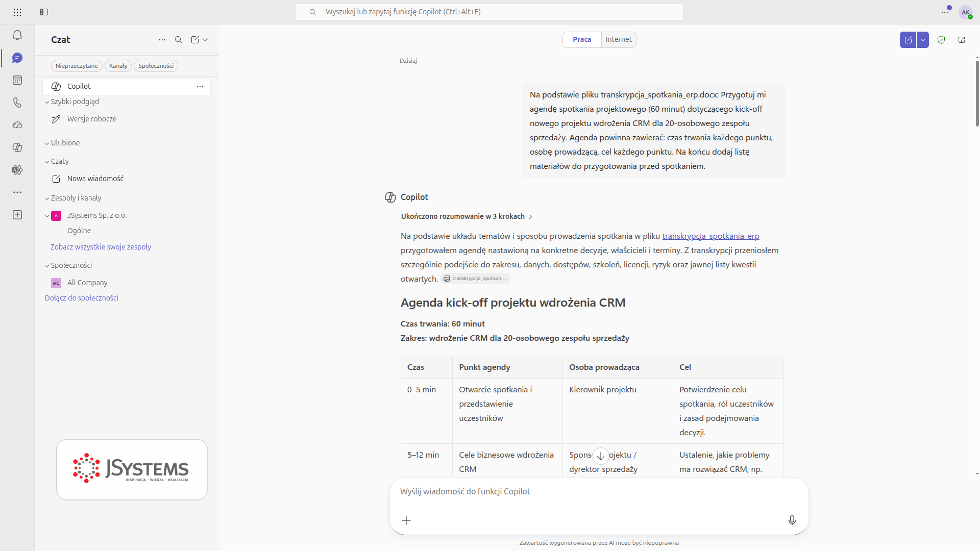Open Activity notifications bell

(17, 35)
